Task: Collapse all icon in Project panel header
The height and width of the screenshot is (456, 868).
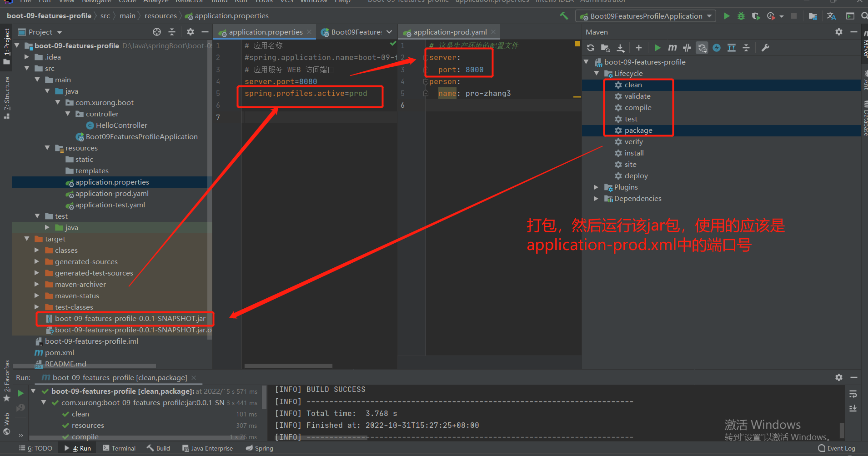Action: [172, 32]
